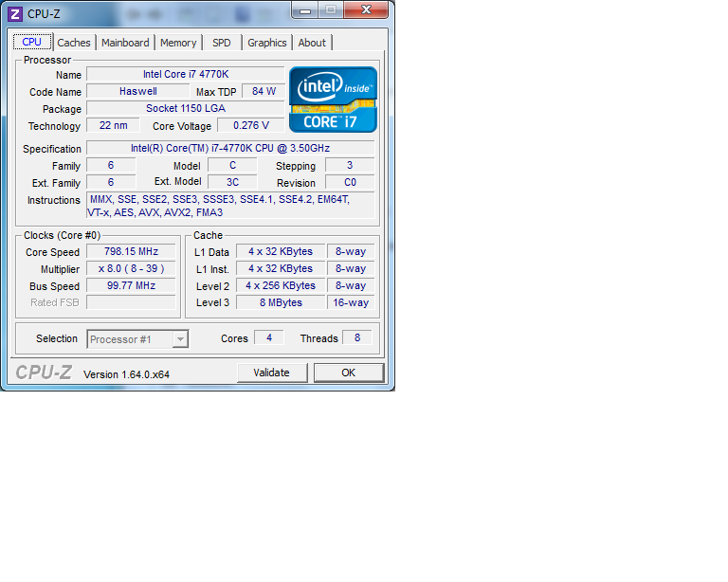Click the L1 Data size 4 x 32 KBytes
The width and height of the screenshot is (728, 582).
pos(281,251)
